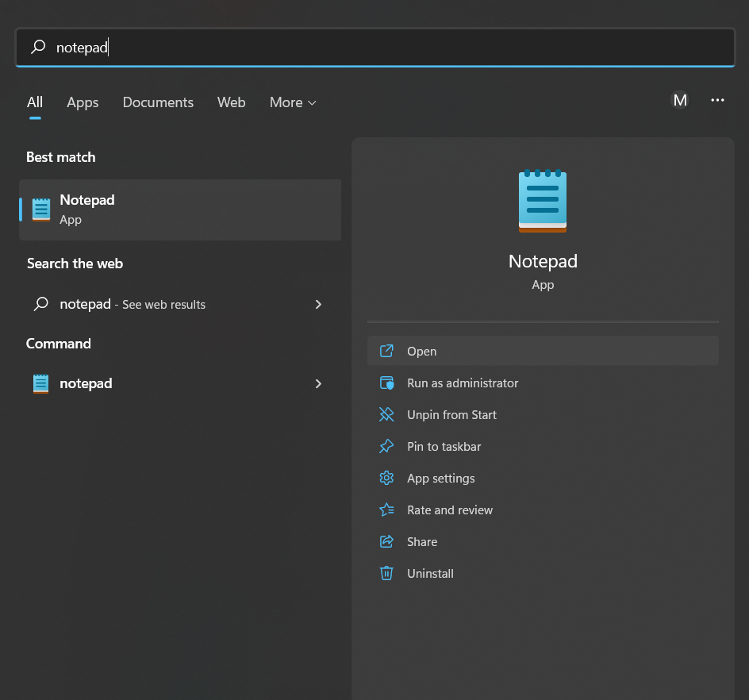Expand the notepad web results chevron
The image size is (749, 700).
[318, 304]
